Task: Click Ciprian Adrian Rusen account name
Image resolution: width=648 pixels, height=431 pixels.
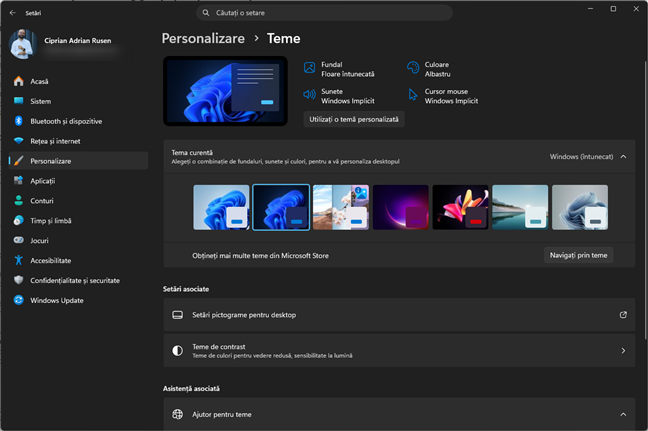Action: click(x=78, y=40)
